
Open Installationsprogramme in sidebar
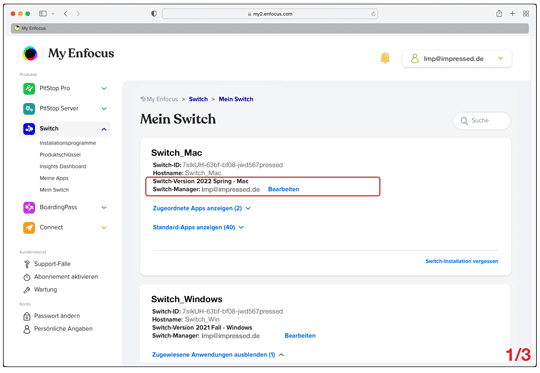68,143
